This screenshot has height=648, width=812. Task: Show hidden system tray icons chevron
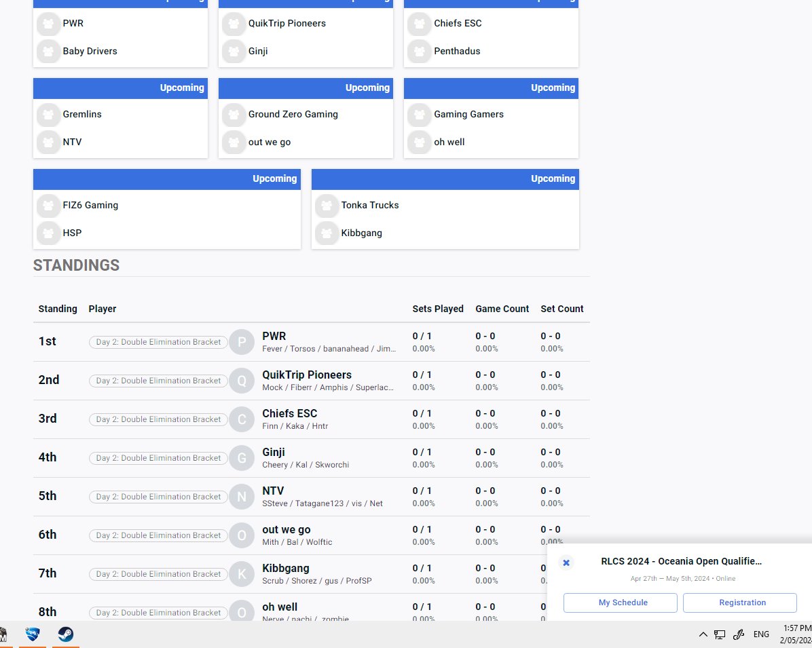pos(703,634)
